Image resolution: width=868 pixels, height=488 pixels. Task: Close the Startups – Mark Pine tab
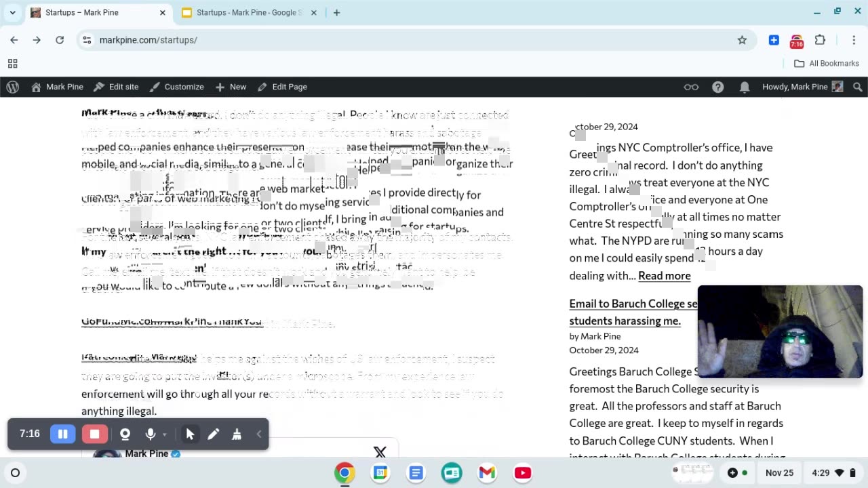tap(163, 12)
